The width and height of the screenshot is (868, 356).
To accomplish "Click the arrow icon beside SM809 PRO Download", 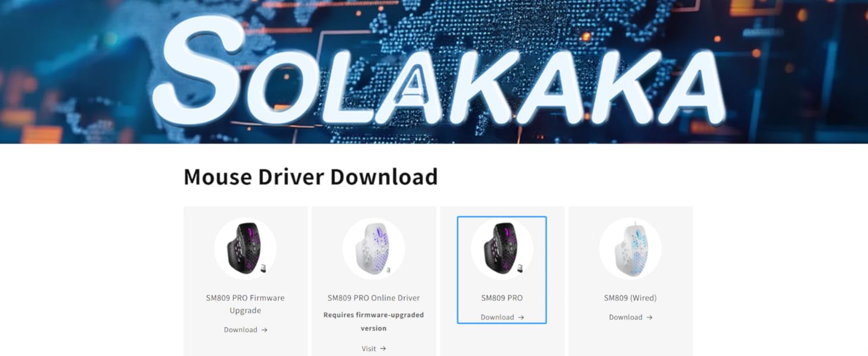I will pos(521,317).
